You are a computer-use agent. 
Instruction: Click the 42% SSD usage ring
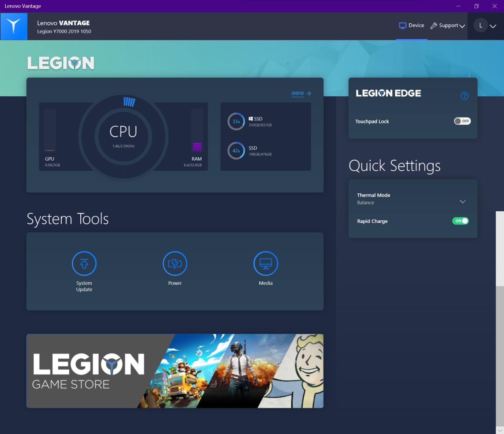(236, 151)
